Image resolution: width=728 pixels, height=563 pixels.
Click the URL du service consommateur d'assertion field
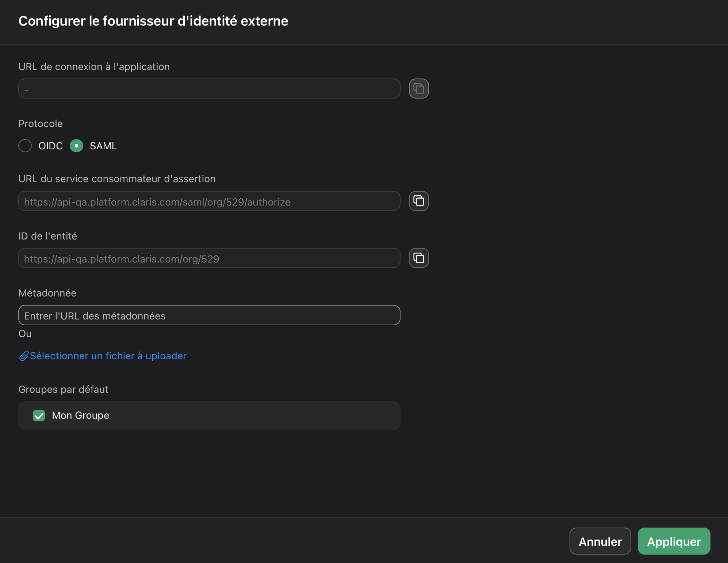click(x=209, y=201)
